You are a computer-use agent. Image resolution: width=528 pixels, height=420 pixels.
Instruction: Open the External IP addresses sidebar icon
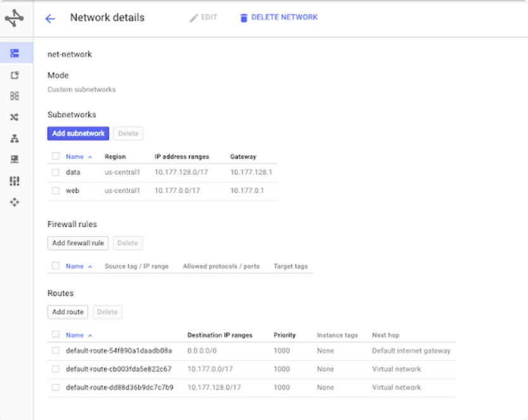coord(15,75)
